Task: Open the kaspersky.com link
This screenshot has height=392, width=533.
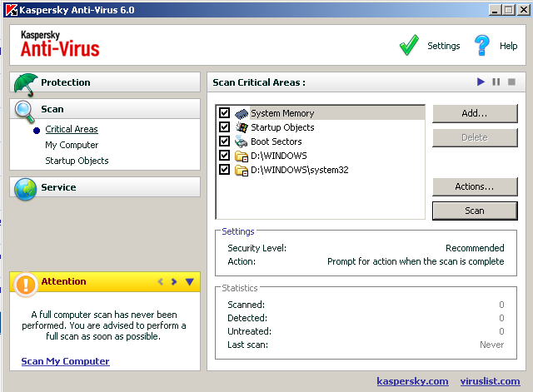Action: coord(412,381)
